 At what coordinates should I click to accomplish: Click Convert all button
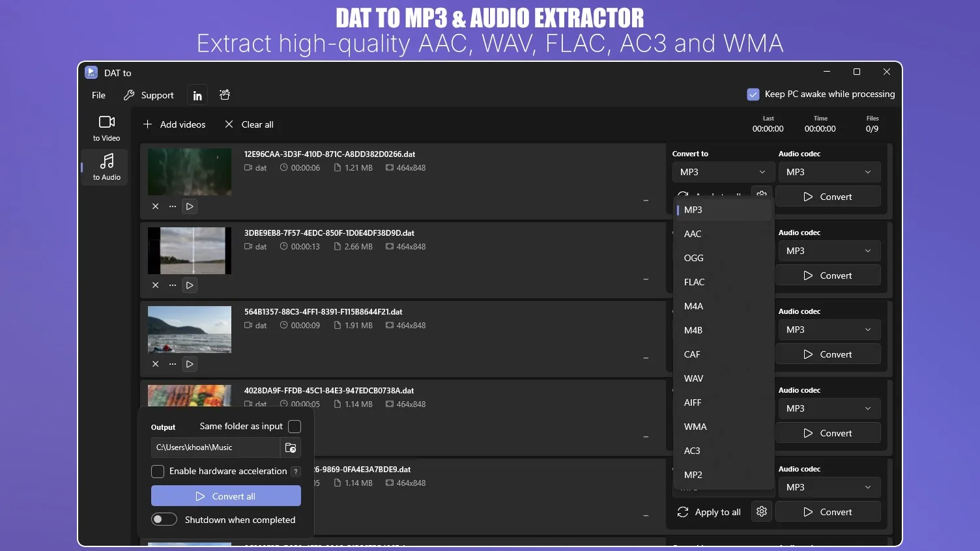(x=226, y=496)
